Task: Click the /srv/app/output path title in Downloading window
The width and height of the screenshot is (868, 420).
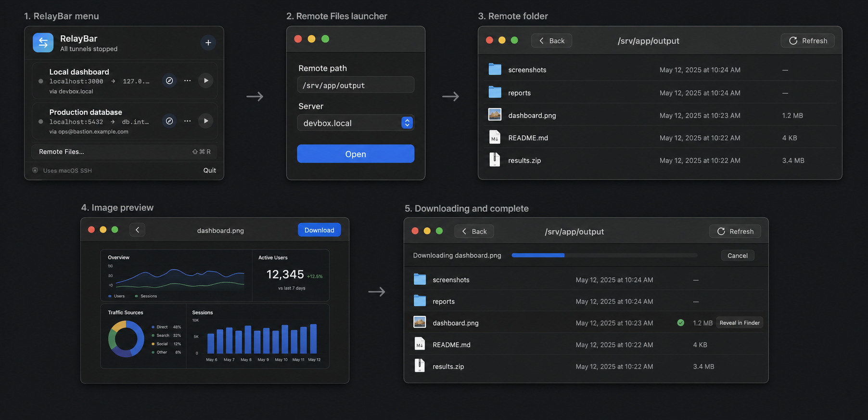Action: pos(574,232)
